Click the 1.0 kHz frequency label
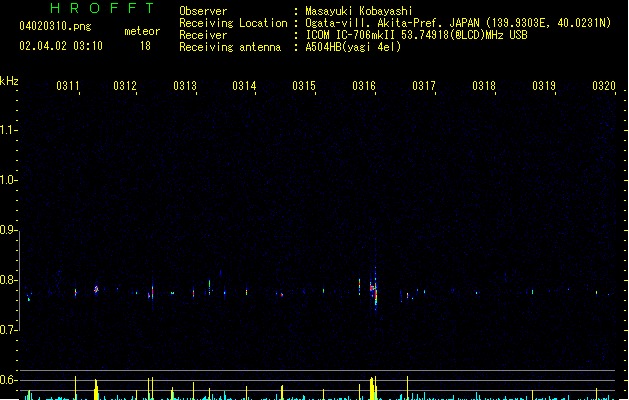This screenshot has width=629, height=400. (8, 180)
